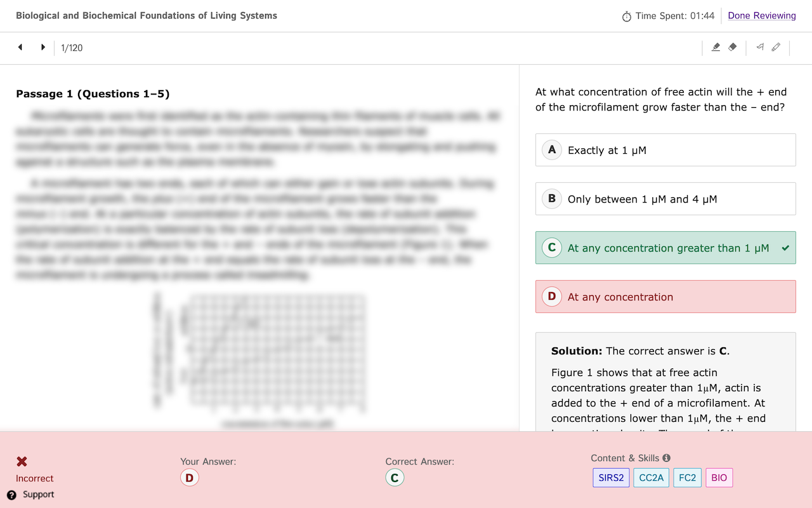
Task: Select the SIRS2 content tag
Action: pyautogui.click(x=611, y=478)
